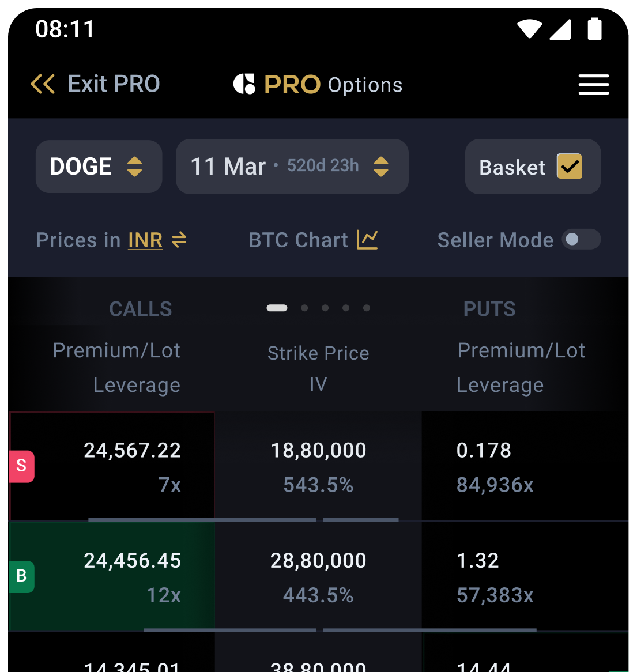Tap the green B buy badge
Screen dimensions: 637x672
tap(21, 576)
